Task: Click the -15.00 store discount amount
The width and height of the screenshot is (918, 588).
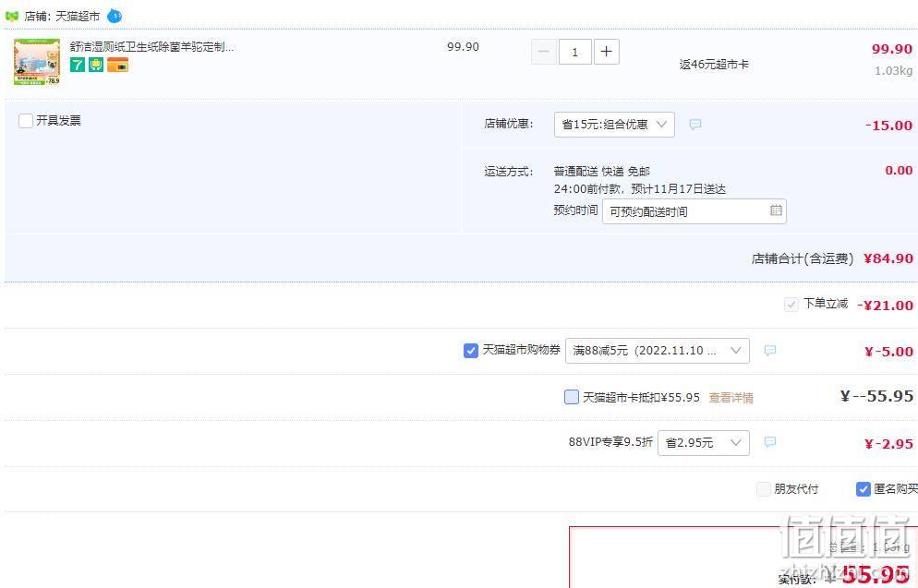Action: 888,126
